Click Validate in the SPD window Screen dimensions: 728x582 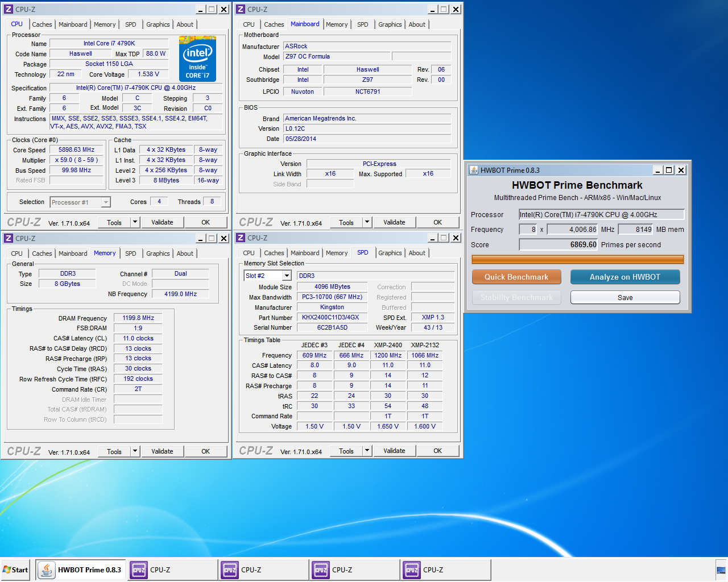[394, 451]
